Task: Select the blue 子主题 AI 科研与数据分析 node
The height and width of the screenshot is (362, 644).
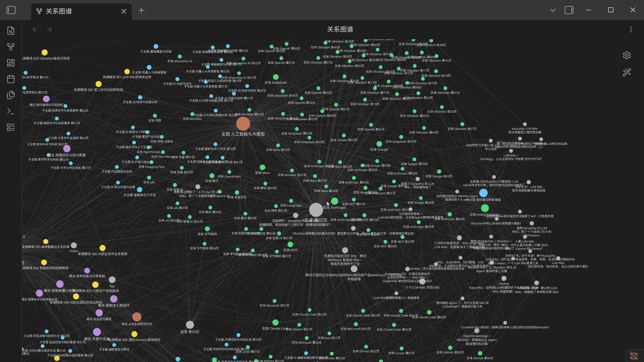Action: coord(140,97)
